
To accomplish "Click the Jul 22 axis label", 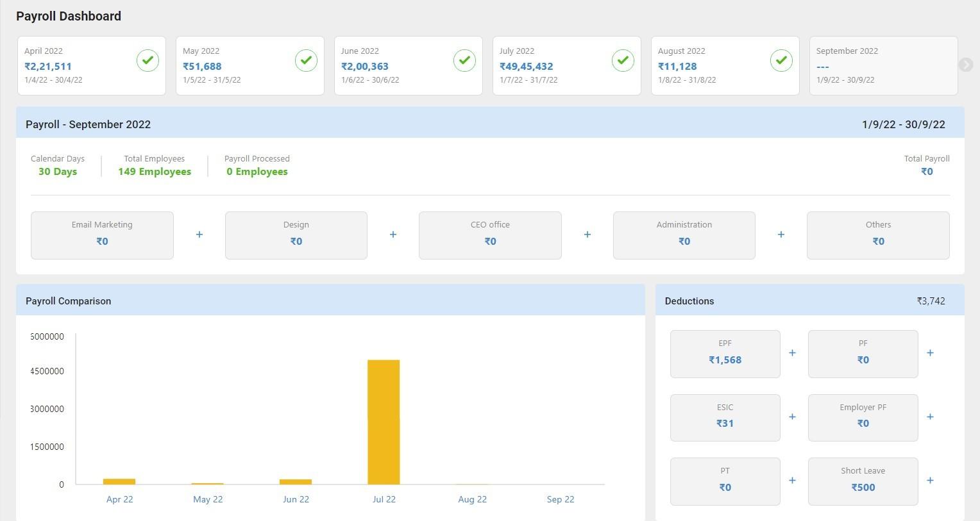I will click(384, 499).
